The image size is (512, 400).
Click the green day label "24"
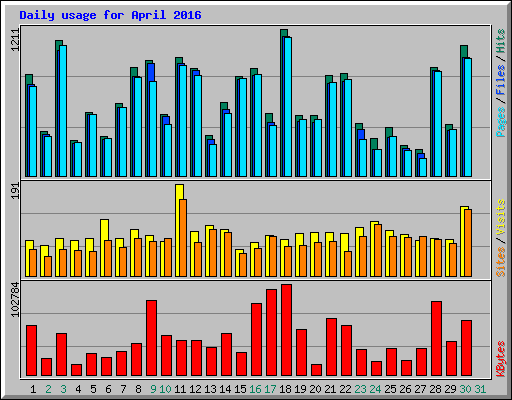[x=375, y=389]
